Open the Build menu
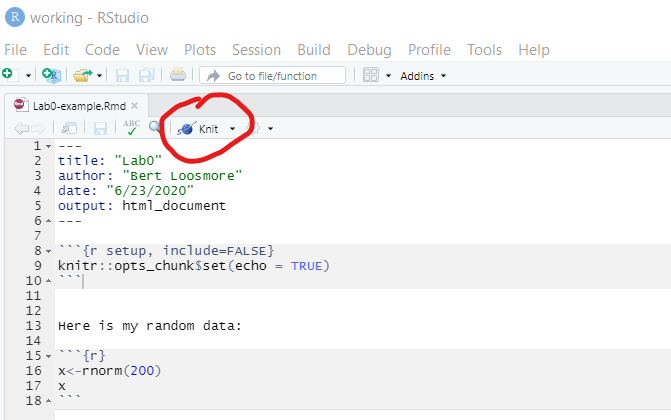Screen dimensions: 671x420 314,50
